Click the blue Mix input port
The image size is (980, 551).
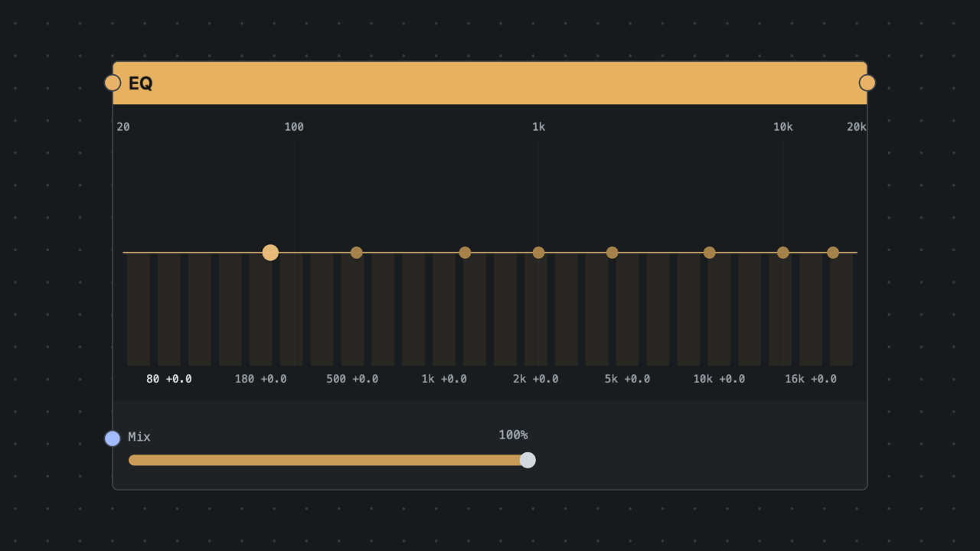click(113, 439)
